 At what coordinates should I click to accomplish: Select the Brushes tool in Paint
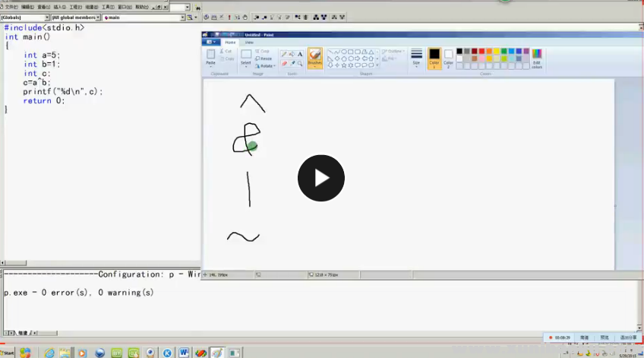(314, 58)
